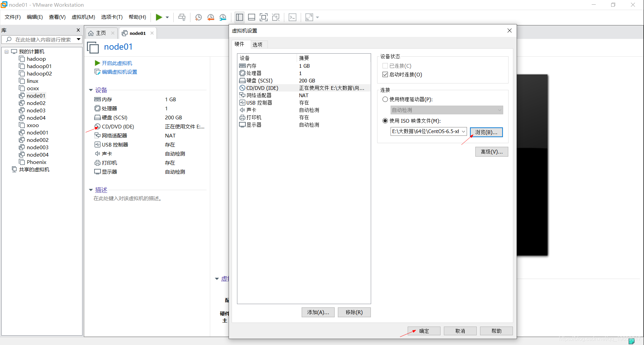Confirm settings with the 确定 button
The height and width of the screenshot is (345, 644).
(424, 331)
